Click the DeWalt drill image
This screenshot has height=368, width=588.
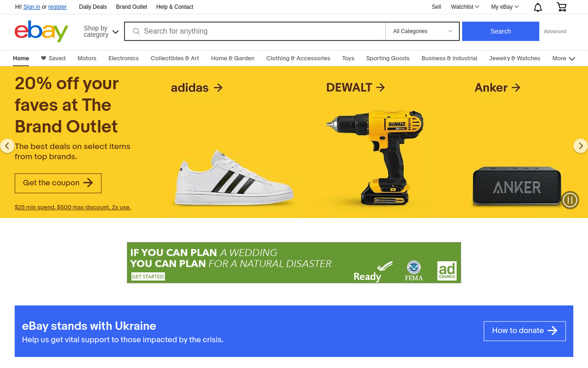tap(375, 157)
